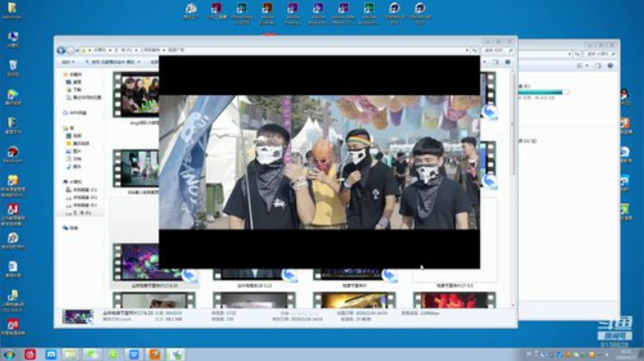
Task: Open the WPS cloud drive in sidebar
Action: pos(74,113)
